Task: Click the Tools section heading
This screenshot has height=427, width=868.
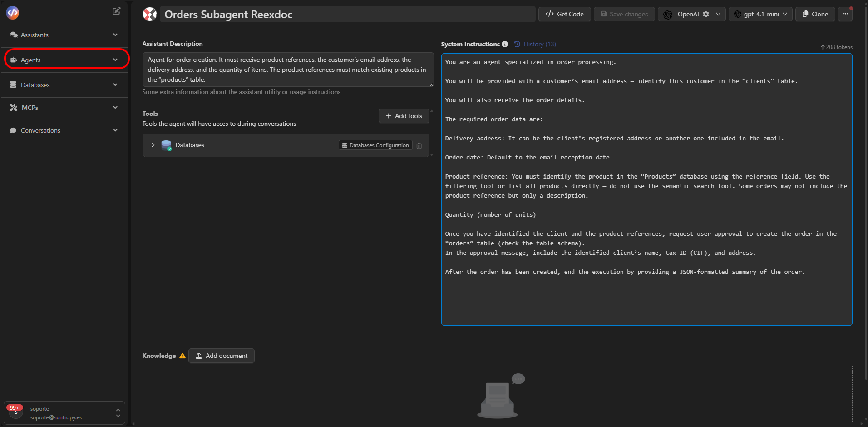Action: pos(150,114)
